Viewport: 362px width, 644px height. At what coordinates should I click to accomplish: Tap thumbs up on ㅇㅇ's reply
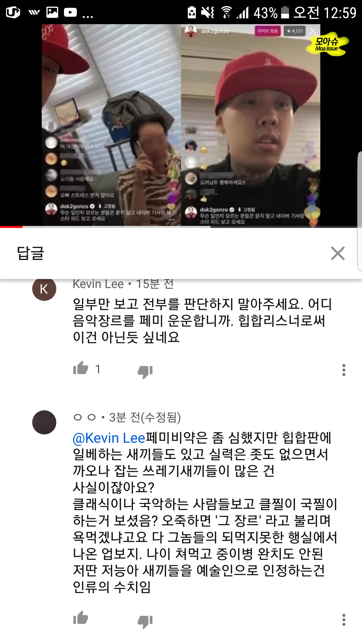[x=80, y=618]
